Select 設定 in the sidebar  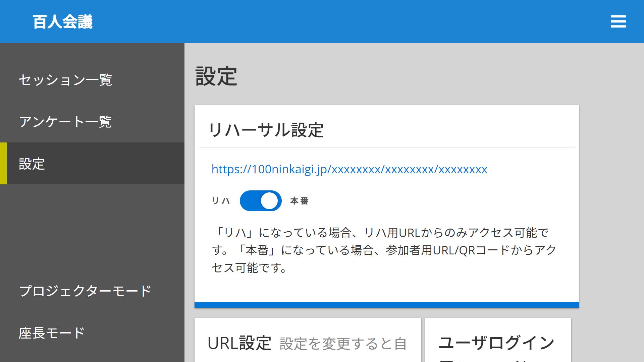pyautogui.click(x=32, y=164)
